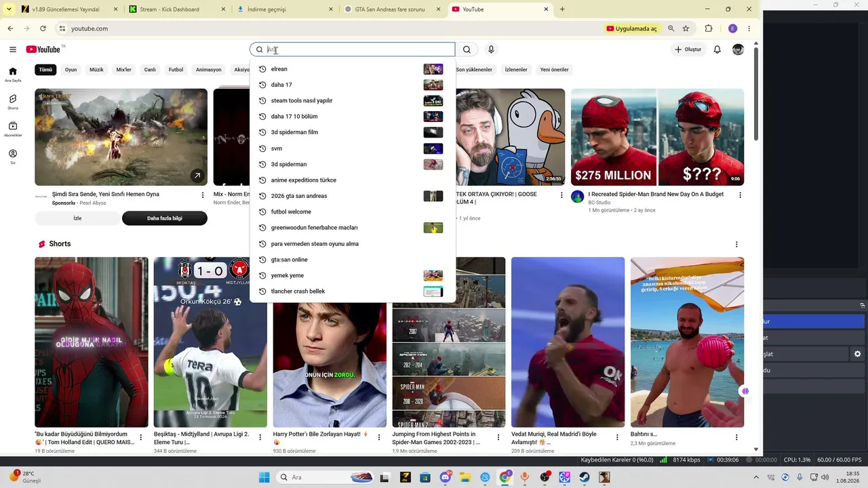Choose '2026 gta san andreas' suggestion
Viewport: 868px width, 488px height.
pyautogui.click(x=353, y=196)
